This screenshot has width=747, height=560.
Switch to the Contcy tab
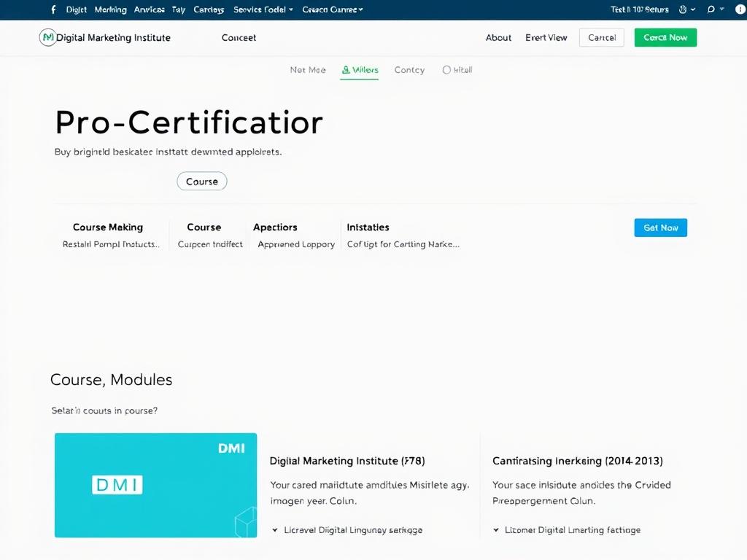pyautogui.click(x=409, y=70)
